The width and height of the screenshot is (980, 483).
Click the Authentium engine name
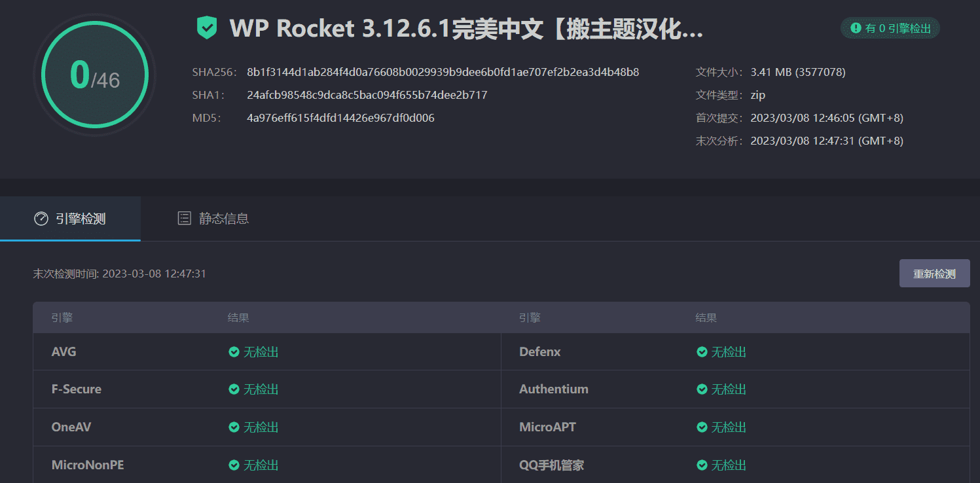tap(554, 389)
